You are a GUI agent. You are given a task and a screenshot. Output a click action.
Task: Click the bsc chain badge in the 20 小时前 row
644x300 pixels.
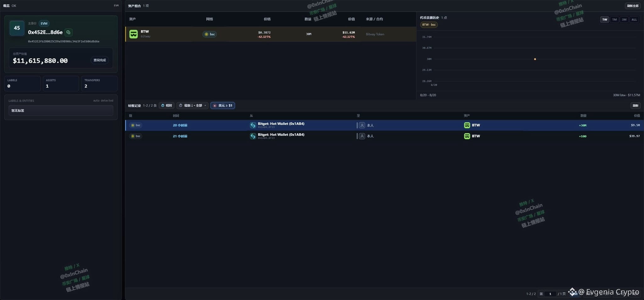tap(136, 125)
